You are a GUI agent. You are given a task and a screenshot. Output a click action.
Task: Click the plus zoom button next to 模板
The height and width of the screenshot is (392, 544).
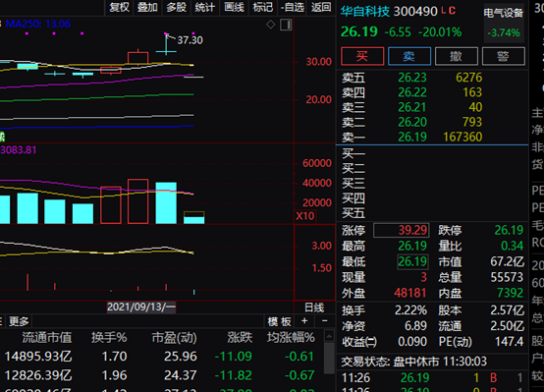pos(304,321)
